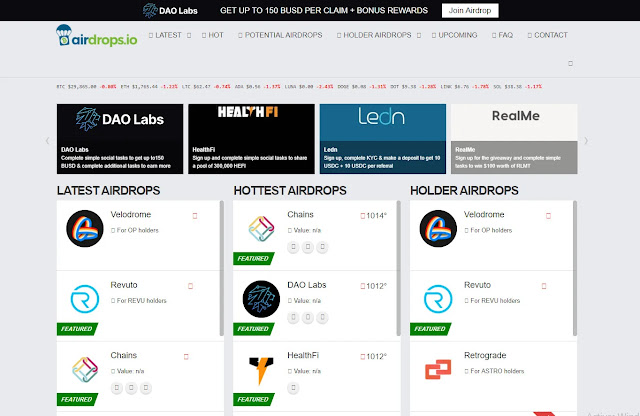Click the airdrops.io parachute logo
Screen dimensions: 640x416
pyautogui.click(x=96, y=36)
